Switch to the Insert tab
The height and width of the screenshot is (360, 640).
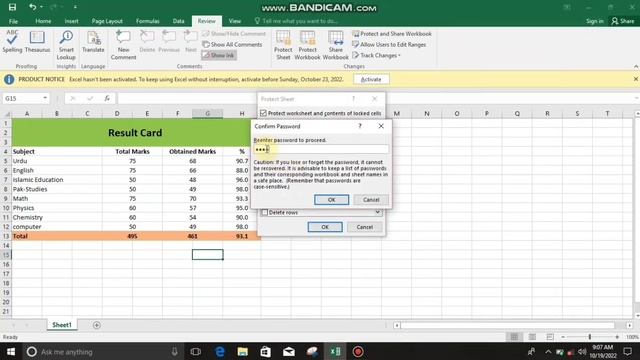(71, 21)
